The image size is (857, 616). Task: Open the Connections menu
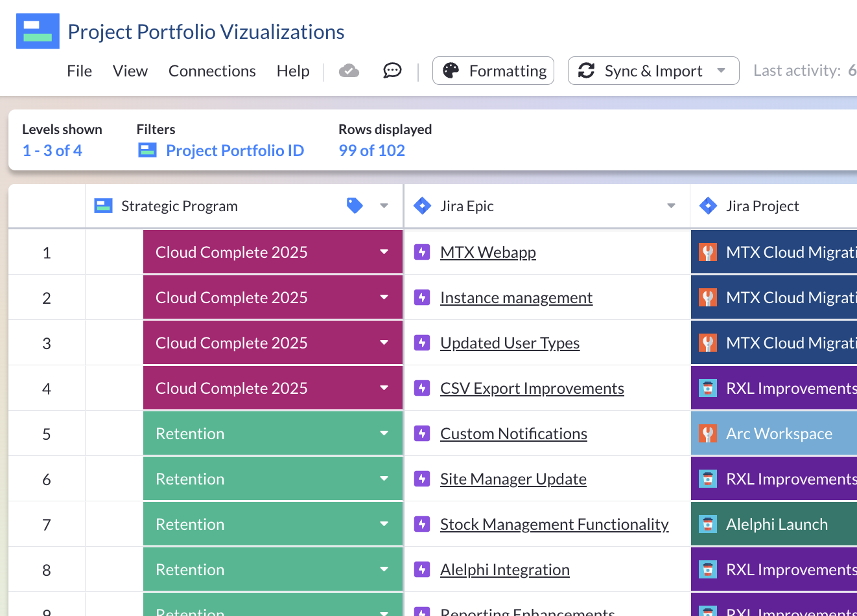click(x=212, y=71)
